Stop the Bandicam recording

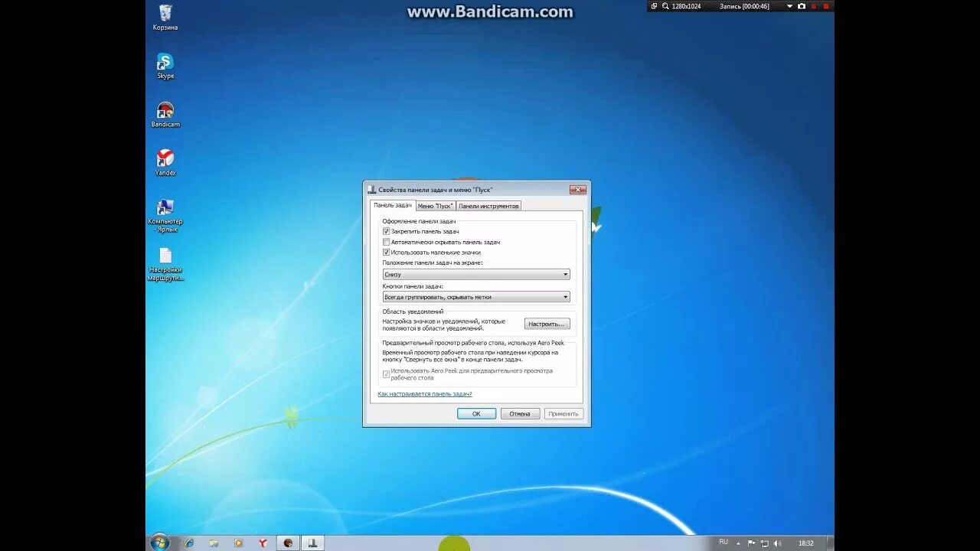(826, 6)
